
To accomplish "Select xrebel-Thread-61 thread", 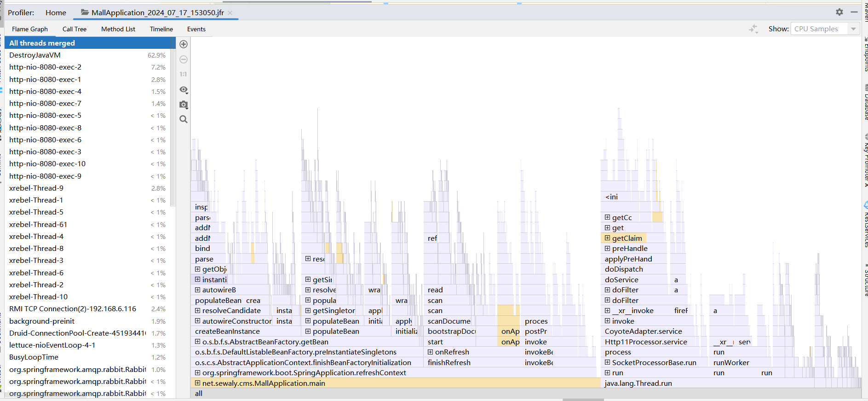I will [x=87, y=224].
